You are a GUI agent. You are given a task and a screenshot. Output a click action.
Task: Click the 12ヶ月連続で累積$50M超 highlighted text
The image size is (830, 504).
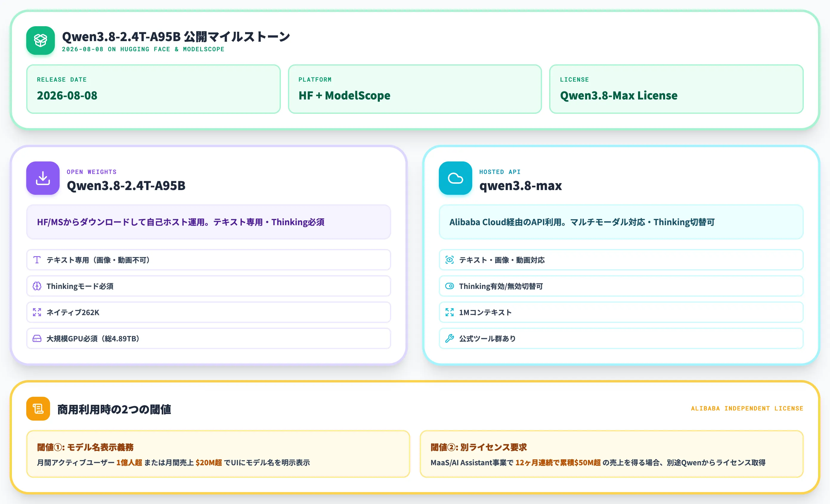pyautogui.click(x=558, y=463)
